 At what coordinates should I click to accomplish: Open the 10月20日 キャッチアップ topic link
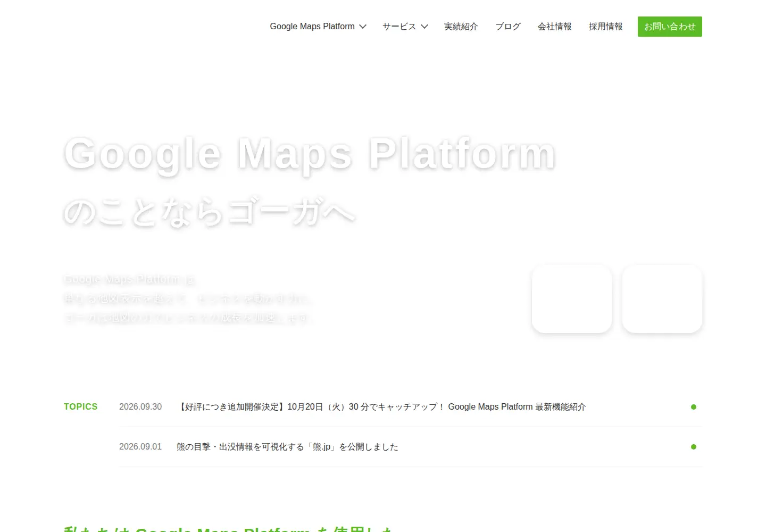pos(381,407)
